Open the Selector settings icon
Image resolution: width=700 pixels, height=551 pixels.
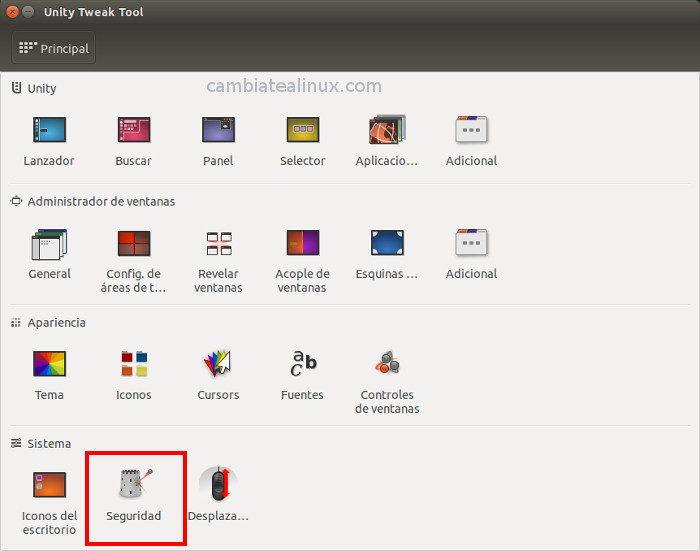tap(302, 130)
